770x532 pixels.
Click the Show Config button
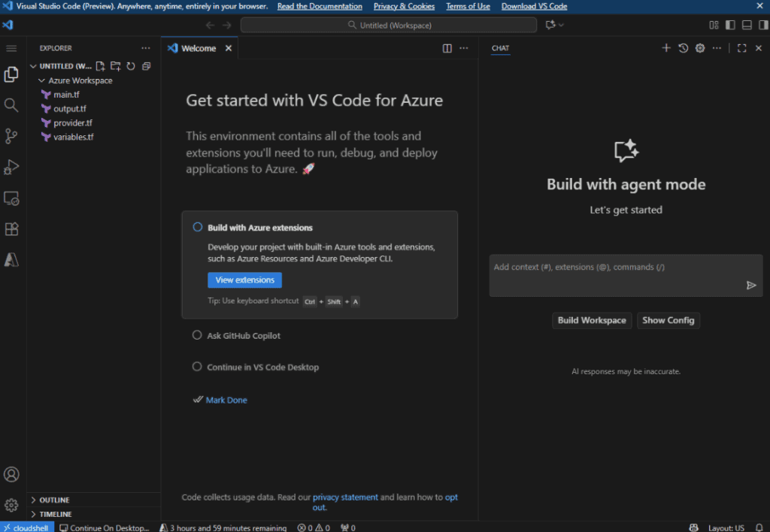click(668, 320)
